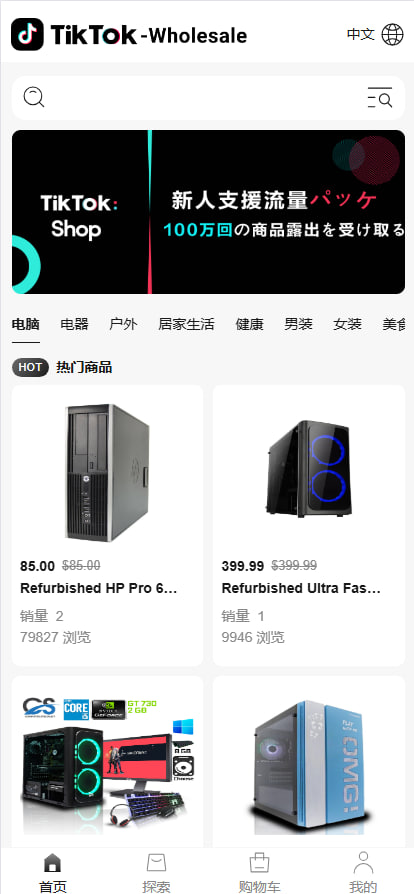Image resolution: width=414 pixels, height=894 pixels.
Task: Click the magnifier search icon
Action: (34, 97)
